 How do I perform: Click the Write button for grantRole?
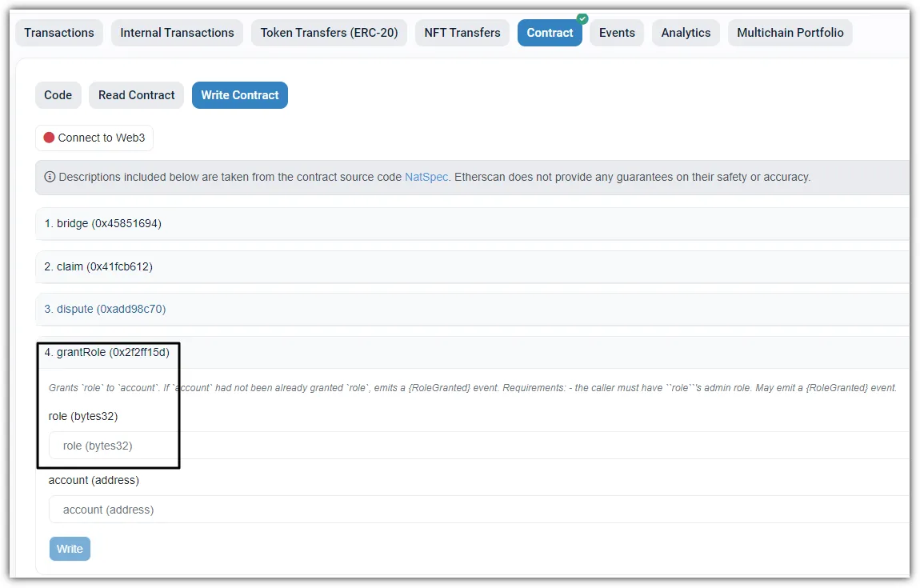[x=70, y=550]
